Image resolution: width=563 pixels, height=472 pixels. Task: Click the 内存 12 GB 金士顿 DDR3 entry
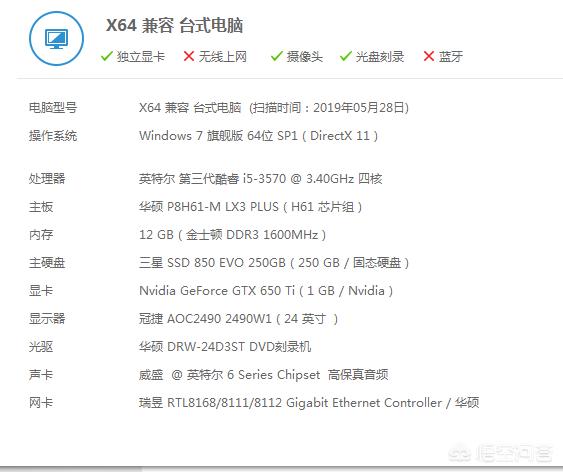232,235
